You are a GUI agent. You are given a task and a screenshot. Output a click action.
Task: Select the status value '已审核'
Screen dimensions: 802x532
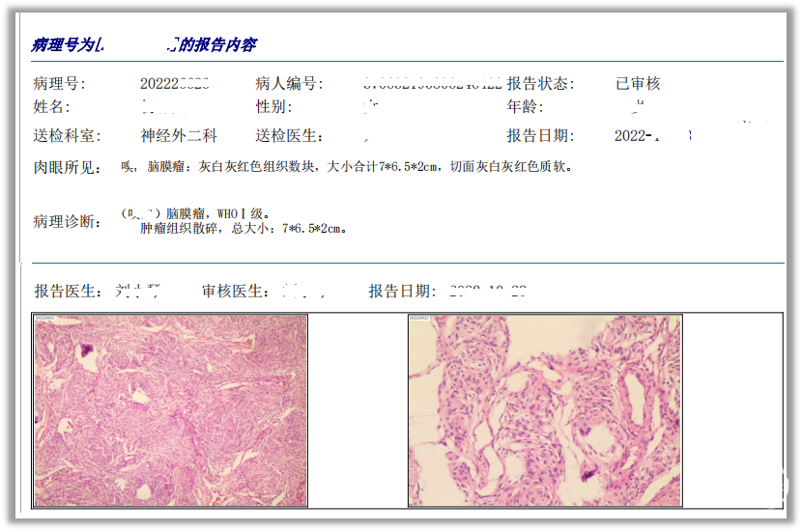pyautogui.click(x=638, y=83)
